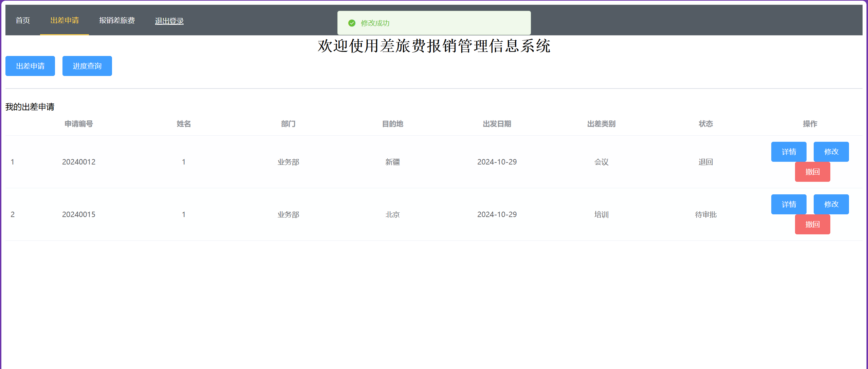Select the 出差申请 navigation tab

[x=64, y=20]
